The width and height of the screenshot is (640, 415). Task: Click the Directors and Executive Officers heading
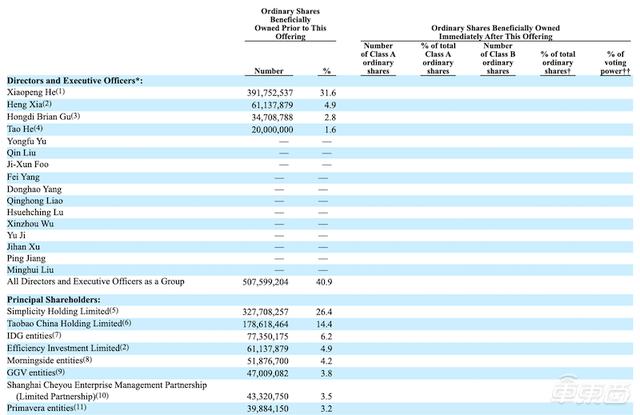click(x=75, y=80)
